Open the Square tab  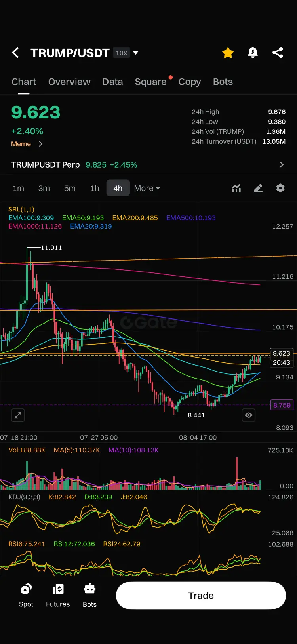[x=150, y=82]
